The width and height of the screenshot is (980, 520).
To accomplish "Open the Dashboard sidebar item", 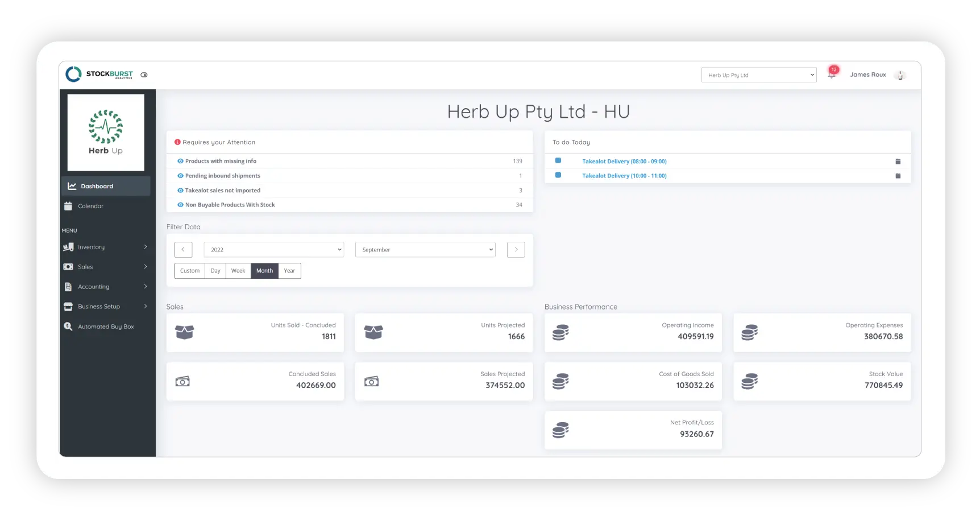I will pos(106,186).
